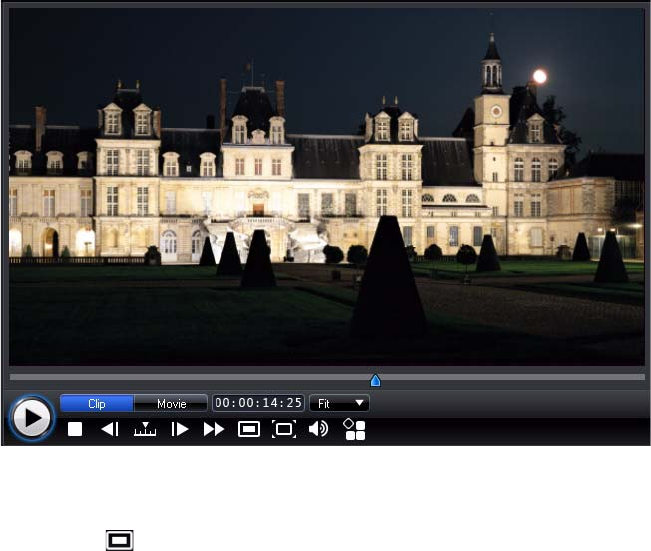Click the castle video preview image
This screenshot has width=651, height=551.
(x=327, y=187)
